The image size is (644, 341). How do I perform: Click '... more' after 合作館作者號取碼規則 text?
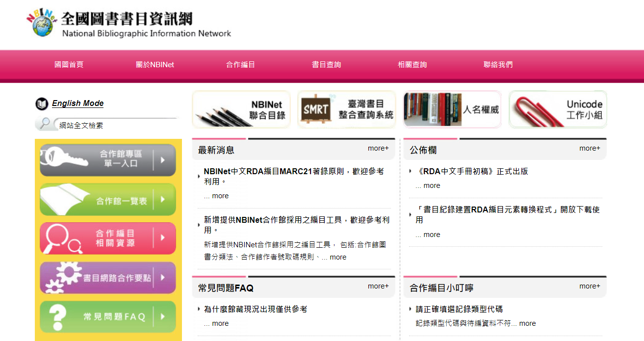334,257
